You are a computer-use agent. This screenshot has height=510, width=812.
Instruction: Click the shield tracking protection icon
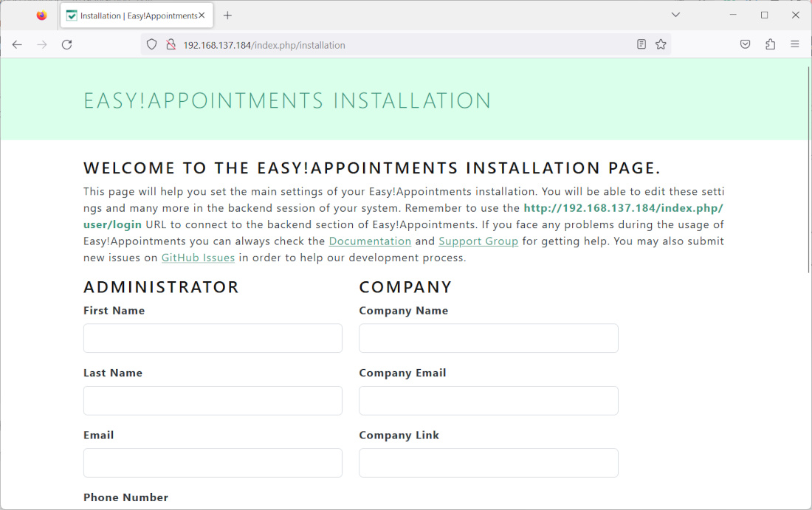click(152, 44)
